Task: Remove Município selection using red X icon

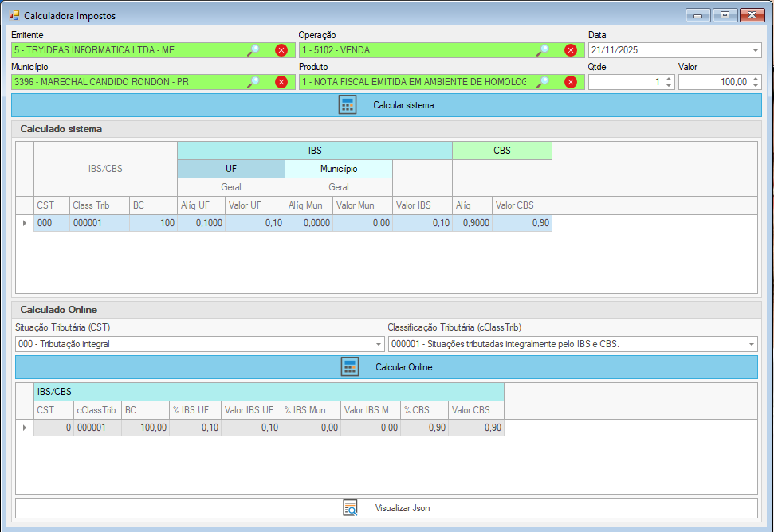Action: click(x=281, y=82)
